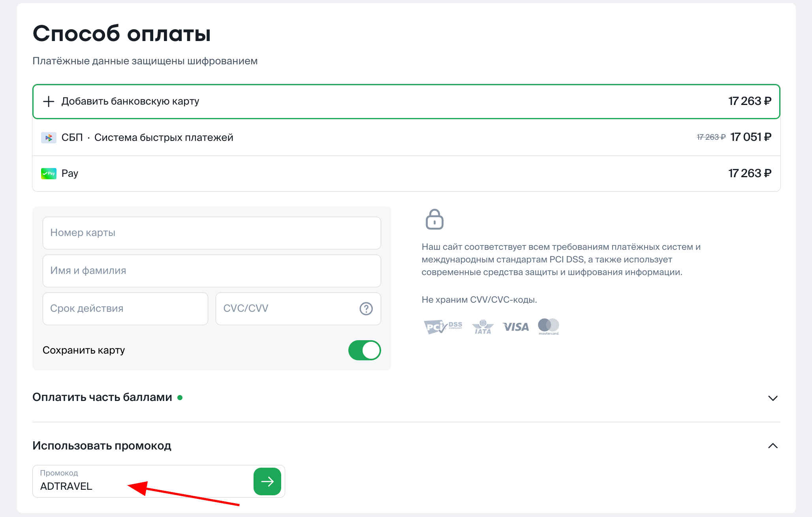
Task: Click the PCI DSS compliance logo
Action: (442, 327)
